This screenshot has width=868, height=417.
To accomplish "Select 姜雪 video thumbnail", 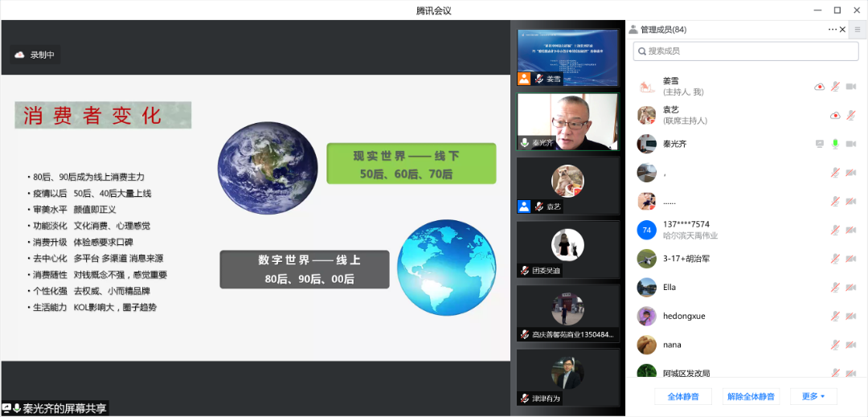I will click(x=568, y=58).
